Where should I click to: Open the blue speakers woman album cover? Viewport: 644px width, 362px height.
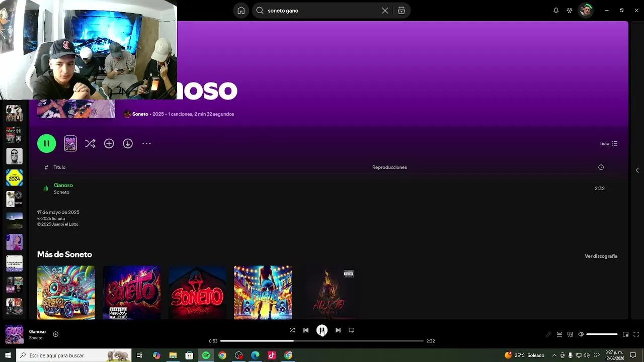[263, 293]
